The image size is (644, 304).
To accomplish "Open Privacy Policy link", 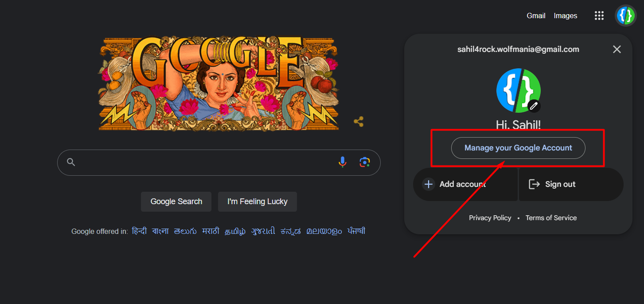I will (490, 218).
